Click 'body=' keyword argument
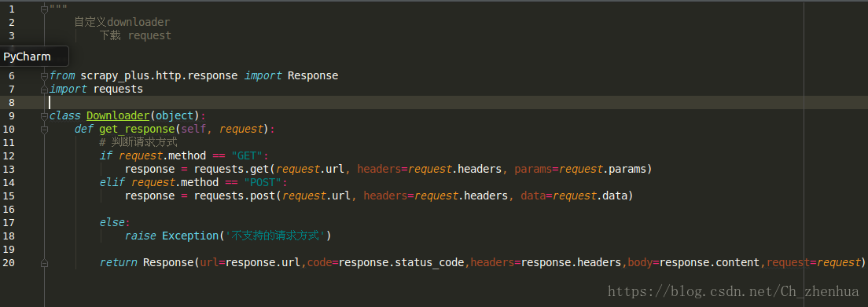 click(x=643, y=262)
